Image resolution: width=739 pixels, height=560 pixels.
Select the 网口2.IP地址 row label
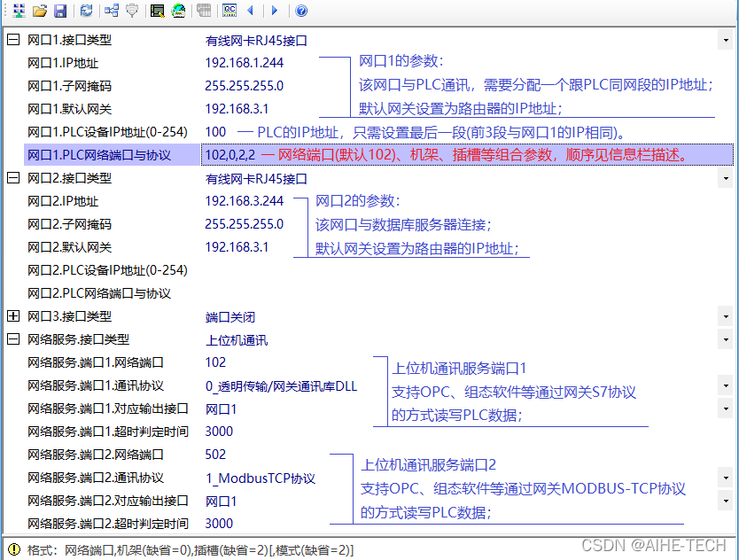coord(63,201)
